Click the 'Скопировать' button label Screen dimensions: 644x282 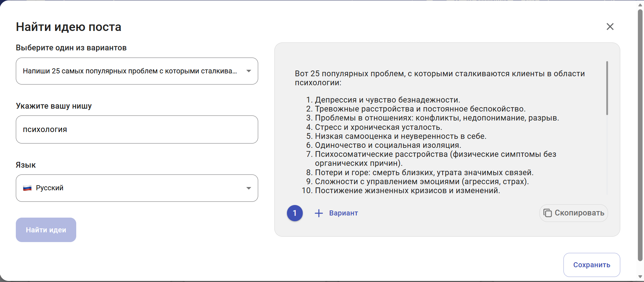579,213
